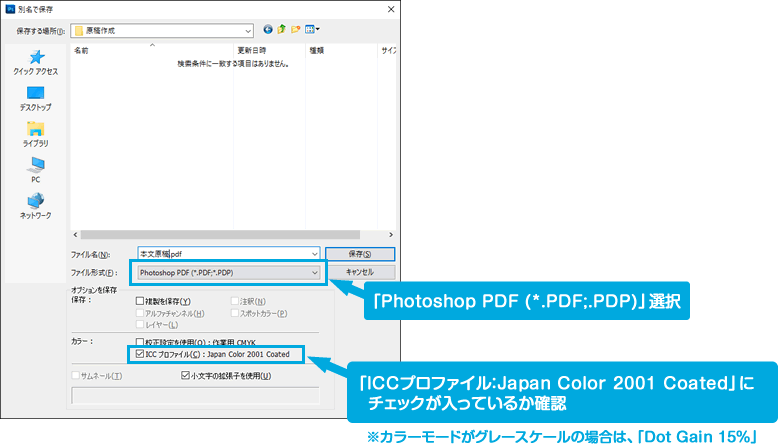
Task: Create a new folder with toolbar icon
Action: coord(297,30)
